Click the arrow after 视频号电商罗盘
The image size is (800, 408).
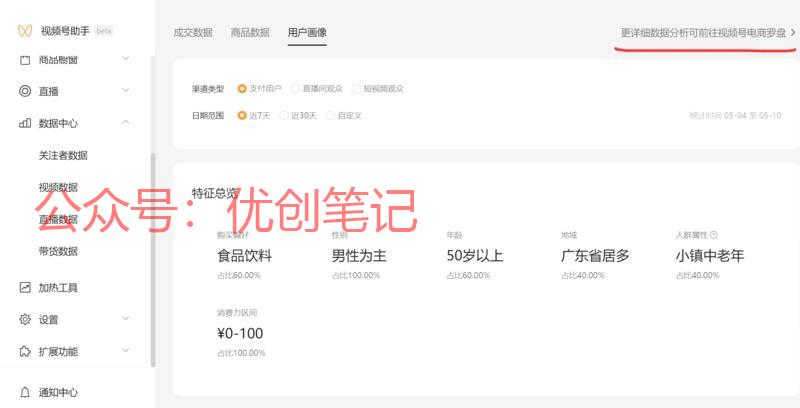tap(793, 33)
